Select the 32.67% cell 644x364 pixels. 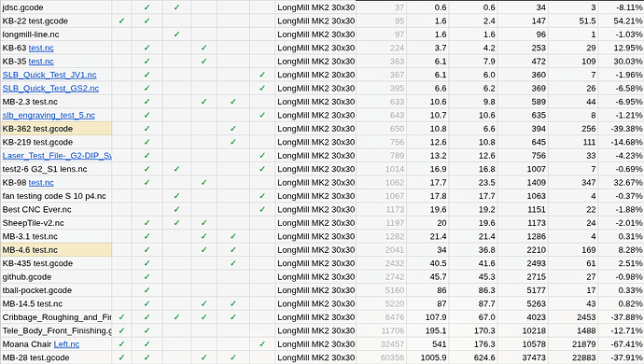622,183
